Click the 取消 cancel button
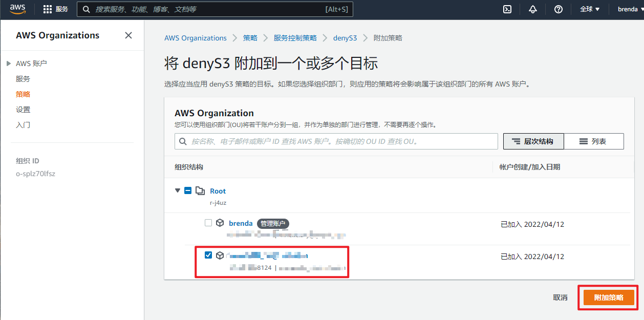644x320 pixels. click(560, 297)
